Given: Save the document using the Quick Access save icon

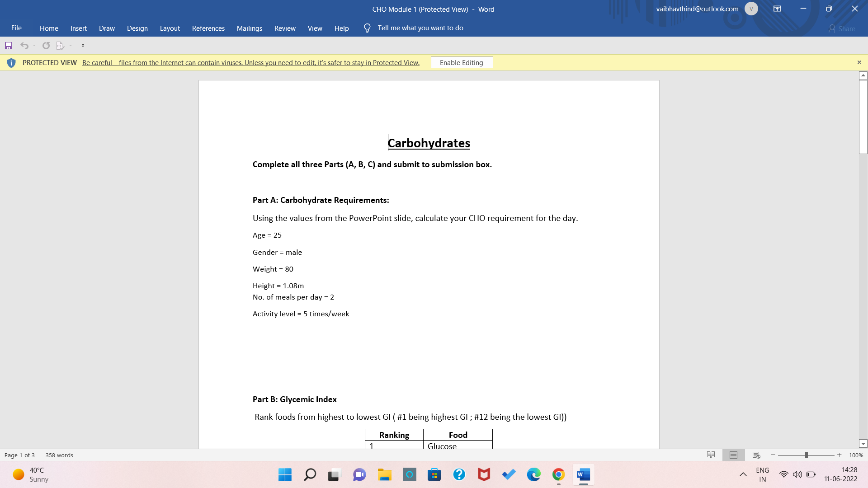Looking at the screenshot, I should (x=8, y=45).
